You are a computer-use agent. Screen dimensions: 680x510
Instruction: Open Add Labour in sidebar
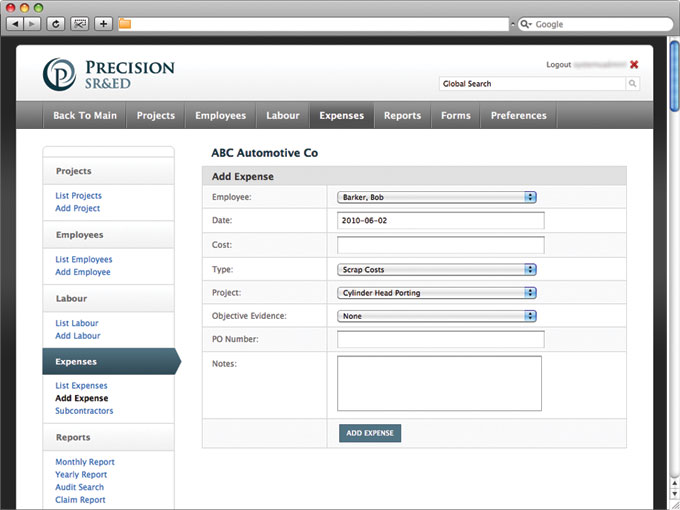pyautogui.click(x=78, y=336)
